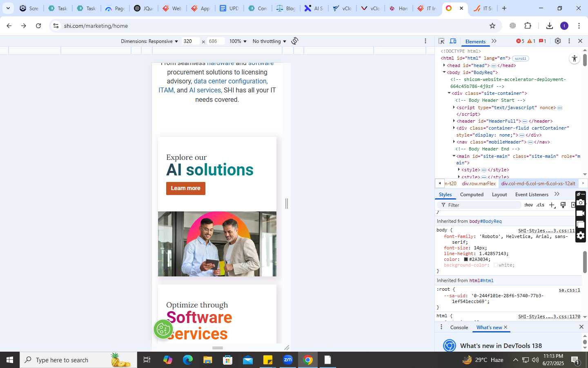
Task: Switch to the Layout tab
Action: tap(499, 195)
